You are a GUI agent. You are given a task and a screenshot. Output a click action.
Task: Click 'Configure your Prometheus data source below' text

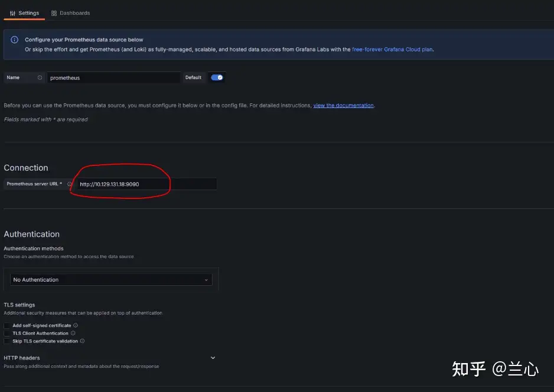84,40
